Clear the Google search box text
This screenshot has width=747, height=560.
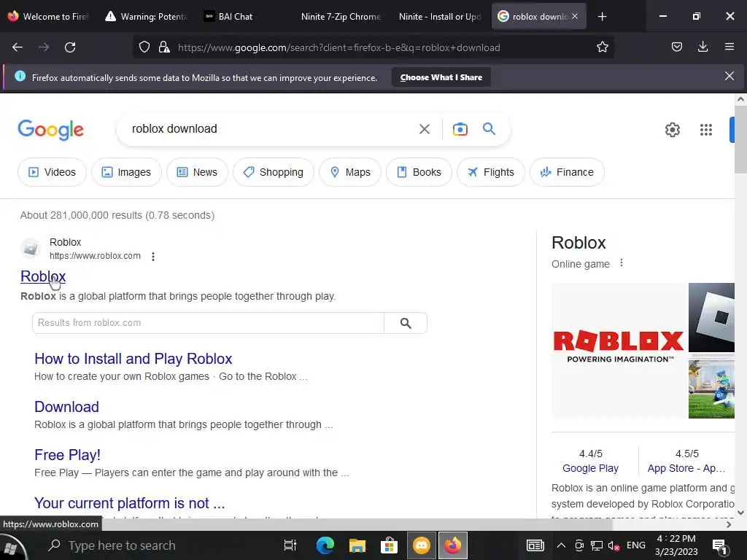click(x=425, y=129)
